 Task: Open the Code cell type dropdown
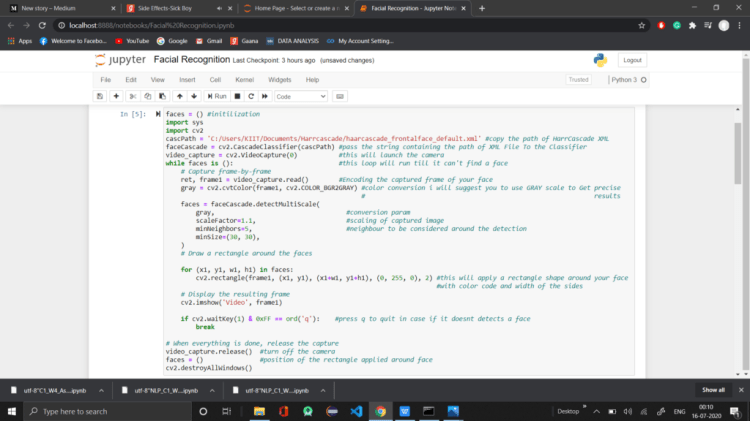click(300, 96)
